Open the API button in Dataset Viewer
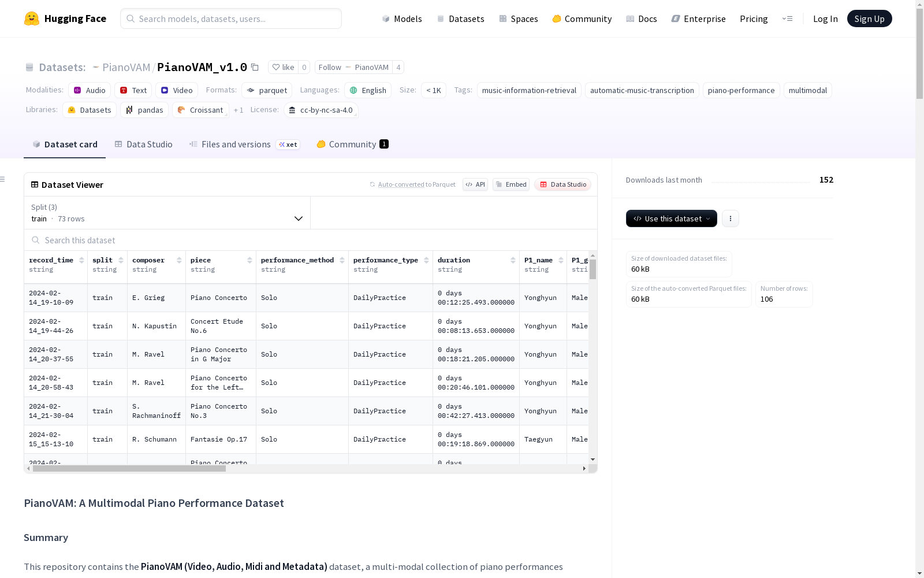 tap(475, 184)
